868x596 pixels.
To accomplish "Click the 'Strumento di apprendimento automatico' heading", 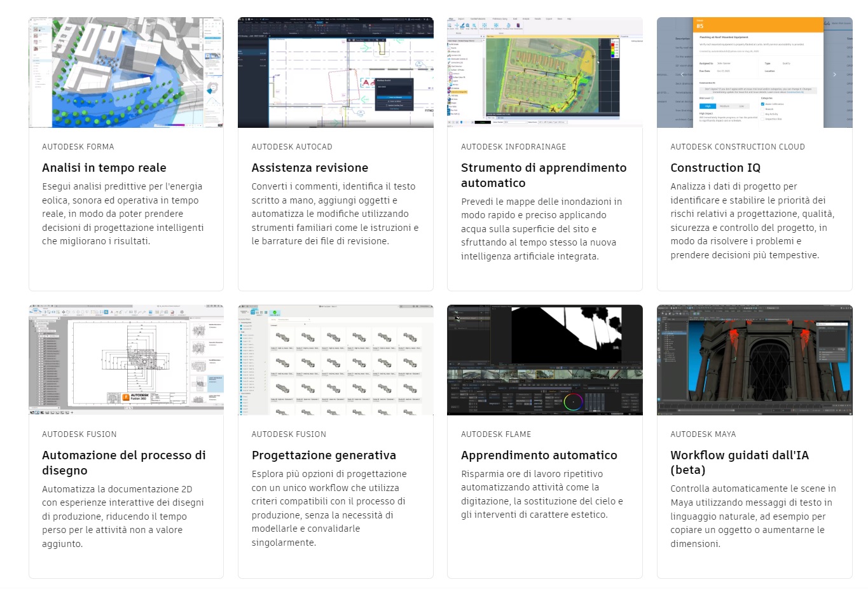I will [544, 176].
